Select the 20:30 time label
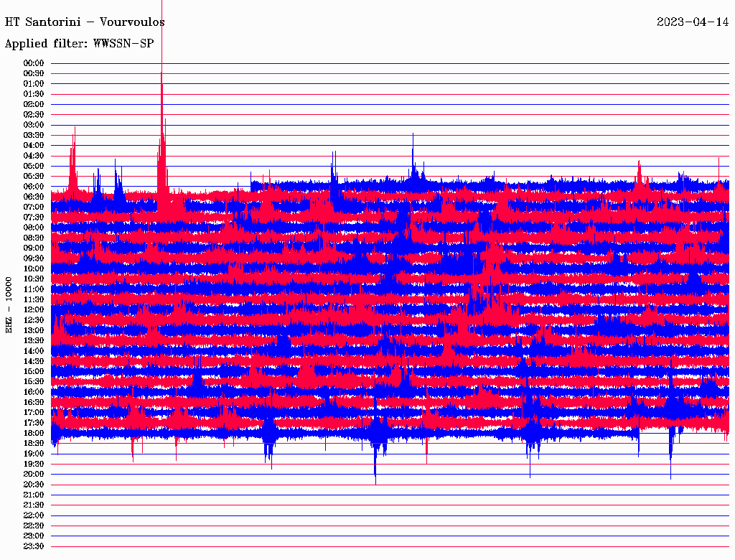The image size is (735, 560). [x=34, y=484]
